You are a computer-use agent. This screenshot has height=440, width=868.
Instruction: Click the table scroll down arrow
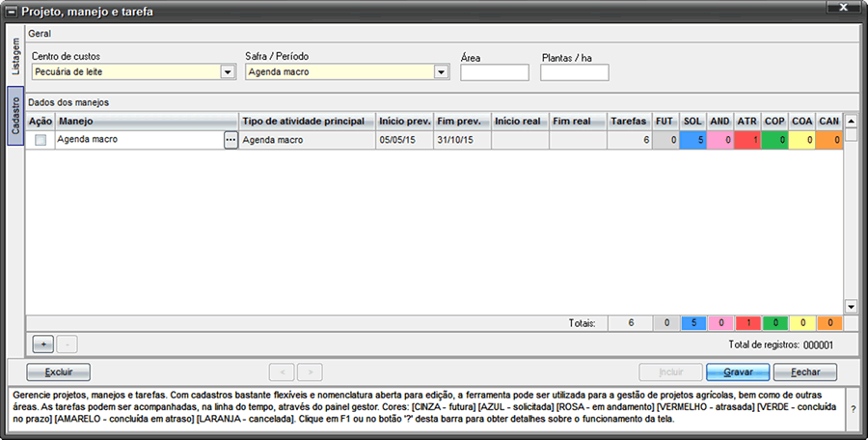tap(851, 306)
